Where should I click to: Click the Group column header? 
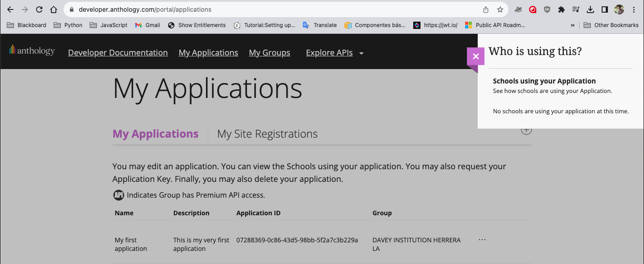(x=382, y=213)
